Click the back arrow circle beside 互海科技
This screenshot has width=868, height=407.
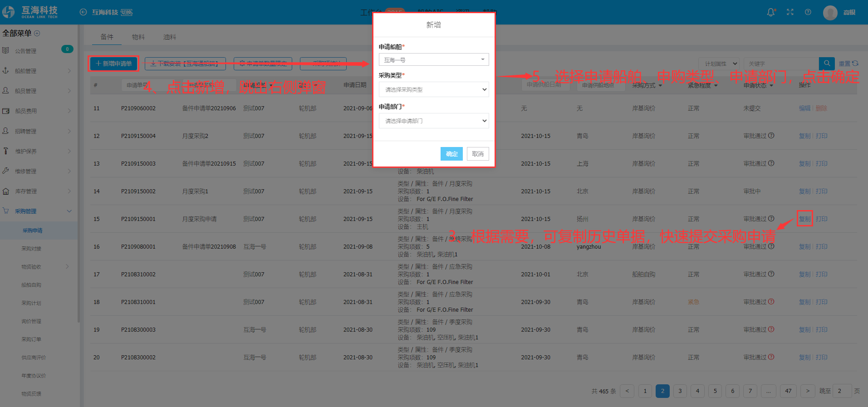[83, 12]
